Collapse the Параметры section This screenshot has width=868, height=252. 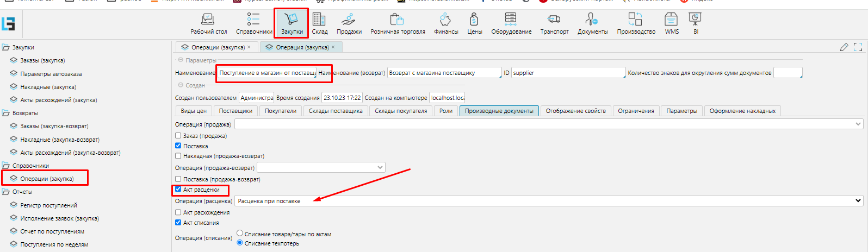tap(181, 60)
